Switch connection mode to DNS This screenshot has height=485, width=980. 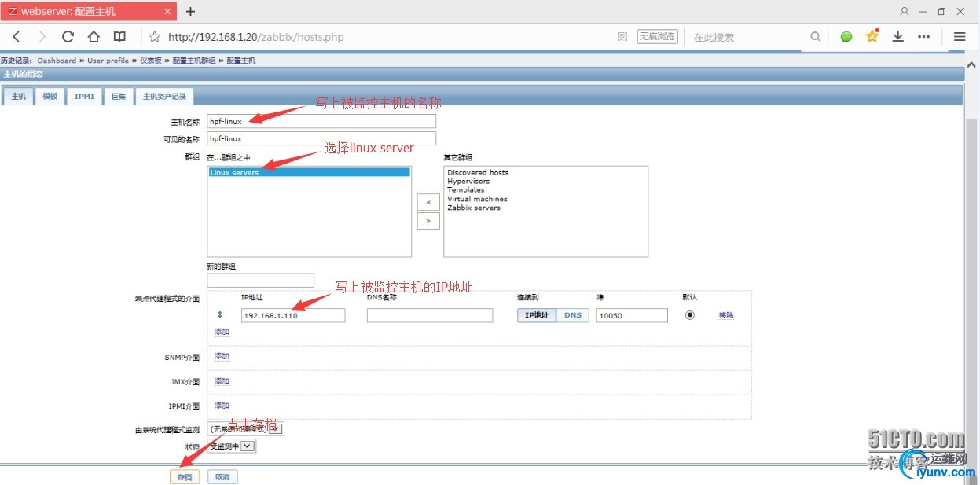coord(573,315)
